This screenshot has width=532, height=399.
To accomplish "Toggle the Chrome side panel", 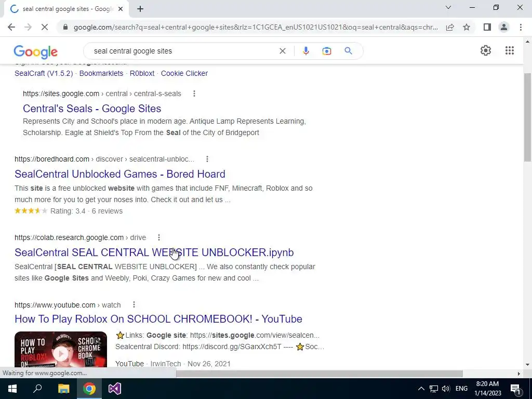I will click(487, 27).
